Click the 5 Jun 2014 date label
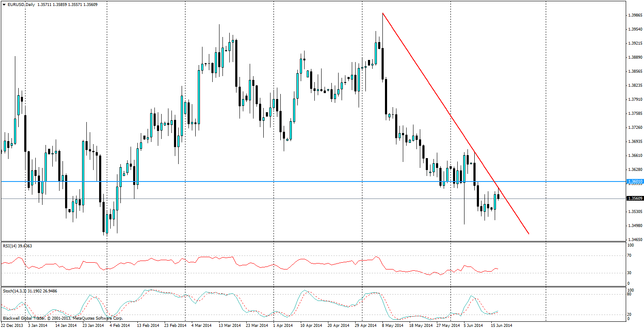Image resolution: width=644 pixels, height=329 pixels. pos(473,326)
